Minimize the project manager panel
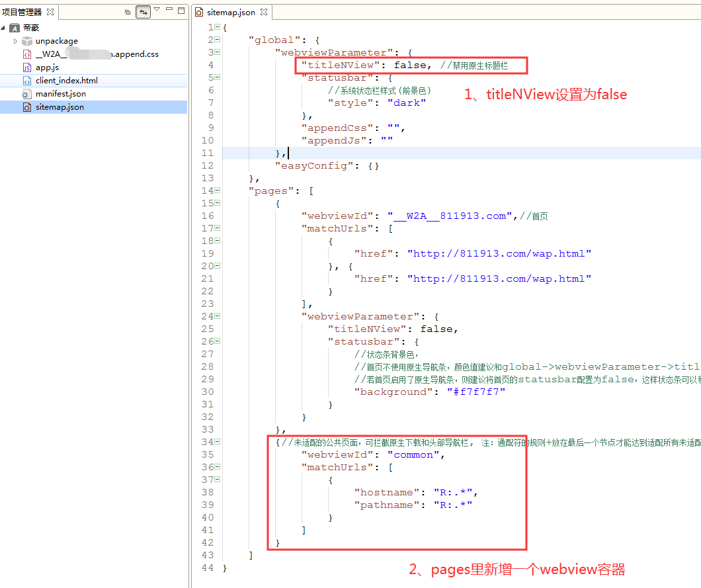Screen dimensions: 701x588 pos(169,9)
